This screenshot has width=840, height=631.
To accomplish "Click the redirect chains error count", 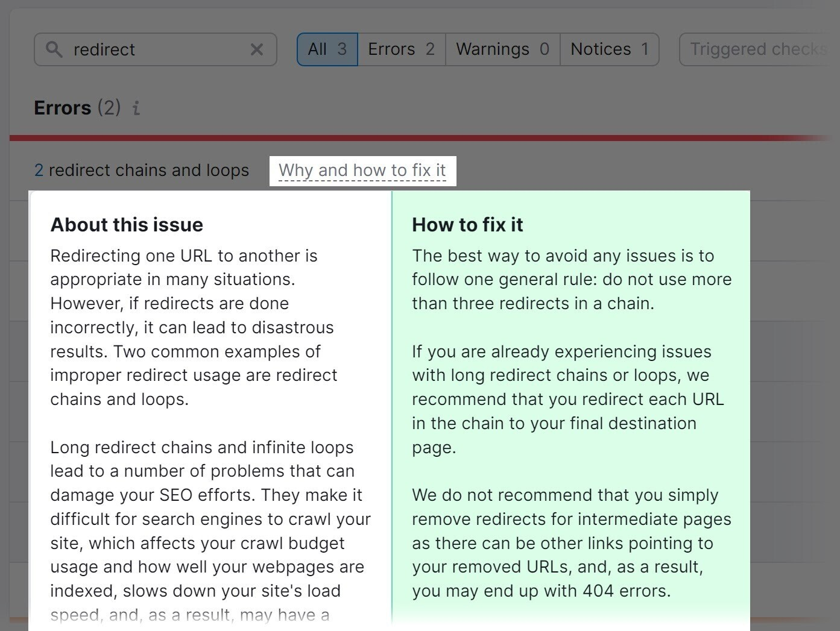I will click(39, 171).
